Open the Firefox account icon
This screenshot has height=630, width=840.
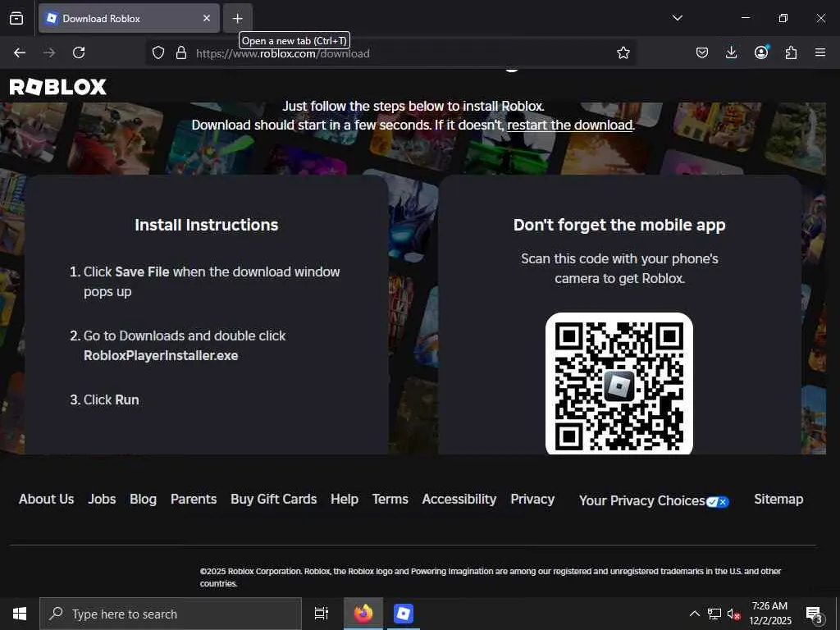coord(761,52)
